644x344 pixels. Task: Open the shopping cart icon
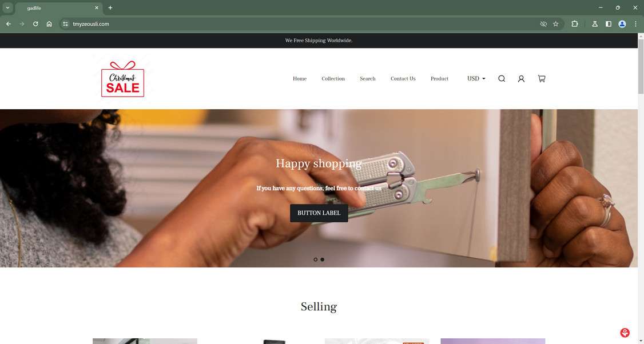[x=542, y=78]
